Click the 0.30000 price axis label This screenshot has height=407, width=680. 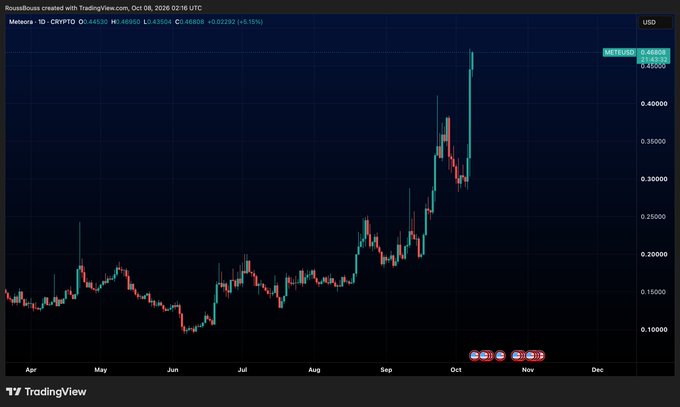[x=654, y=179]
